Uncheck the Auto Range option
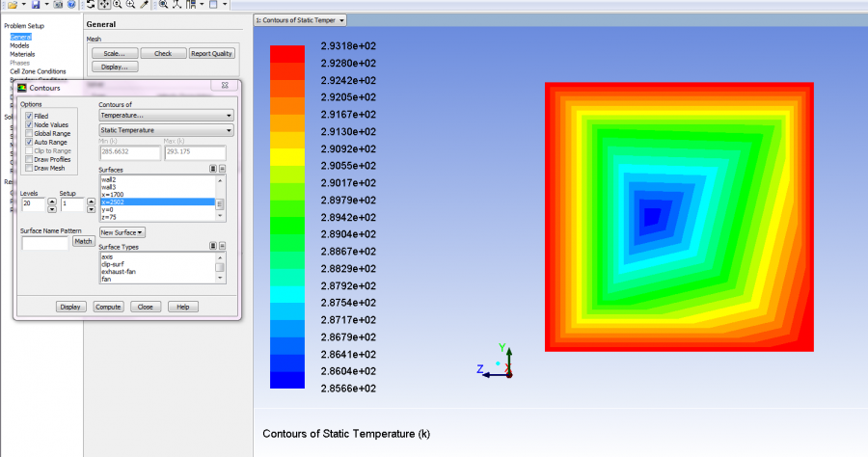Image resolution: width=868 pixels, height=457 pixels. [x=29, y=142]
